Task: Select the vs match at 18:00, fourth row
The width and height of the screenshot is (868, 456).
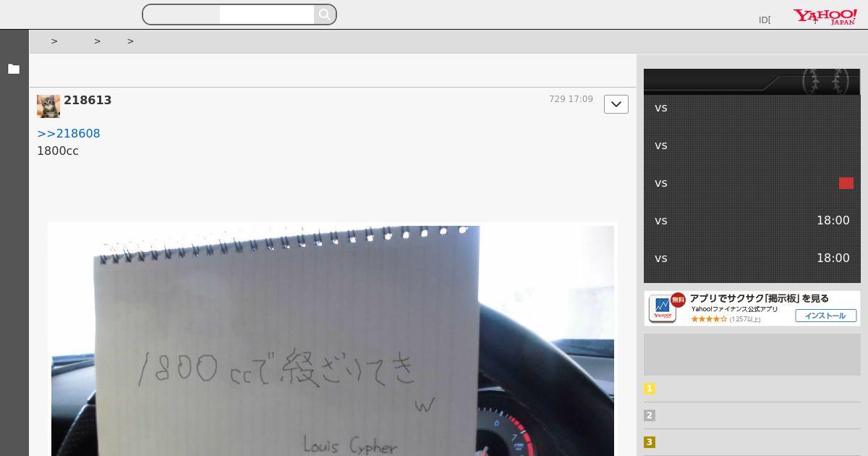Action: (x=752, y=221)
